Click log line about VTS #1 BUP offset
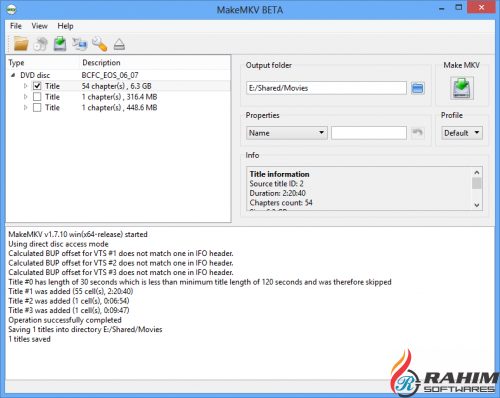The height and width of the screenshot is (398, 500). pos(121,253)
